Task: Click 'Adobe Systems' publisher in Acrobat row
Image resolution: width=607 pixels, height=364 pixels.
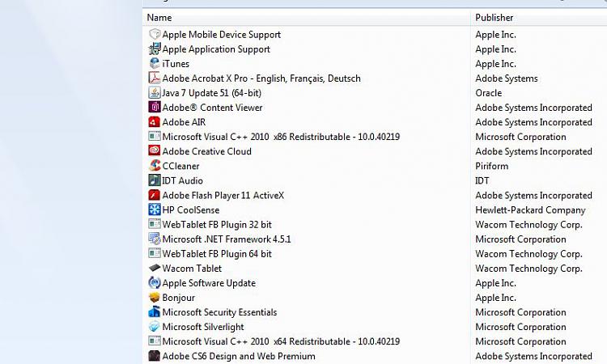Action: (x=507, y=78)
